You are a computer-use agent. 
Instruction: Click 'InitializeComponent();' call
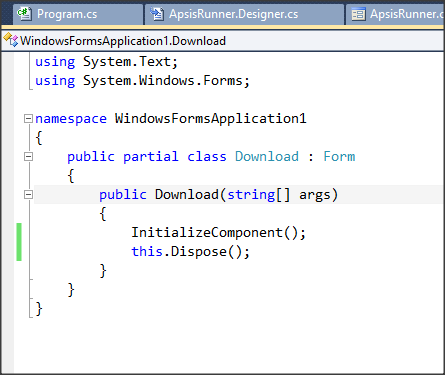click(x=218, y=233)
